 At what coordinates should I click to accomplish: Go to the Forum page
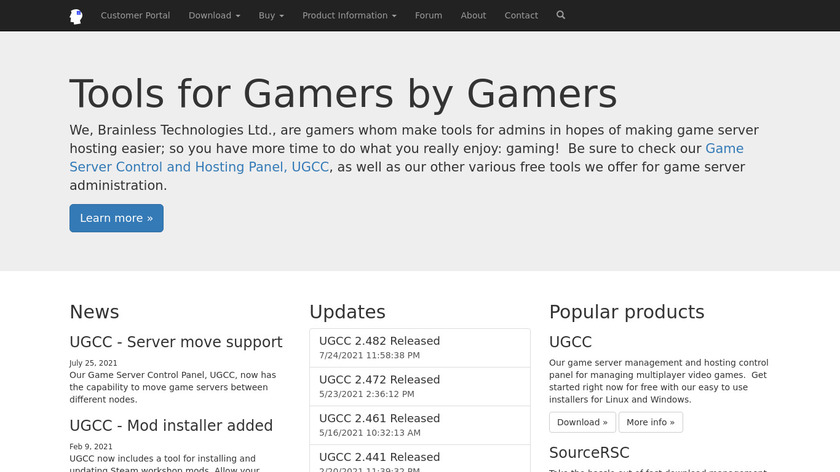[x=429, y=16]
